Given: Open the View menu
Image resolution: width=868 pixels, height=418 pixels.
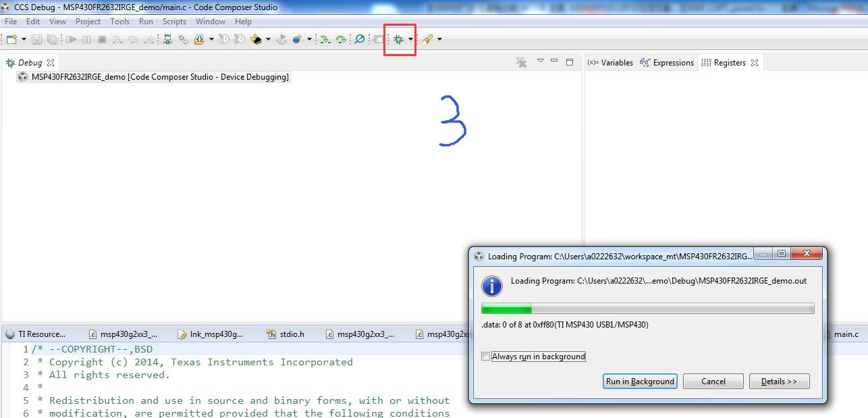Looking at the screenshot, I should pos(57,22).
